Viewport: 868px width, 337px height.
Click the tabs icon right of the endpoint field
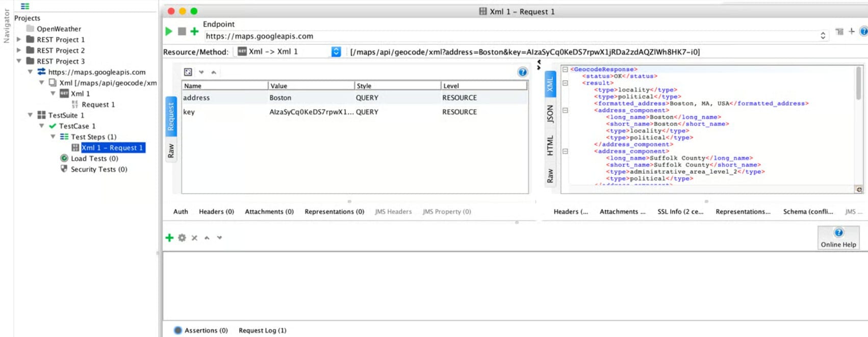pos(839,32)
